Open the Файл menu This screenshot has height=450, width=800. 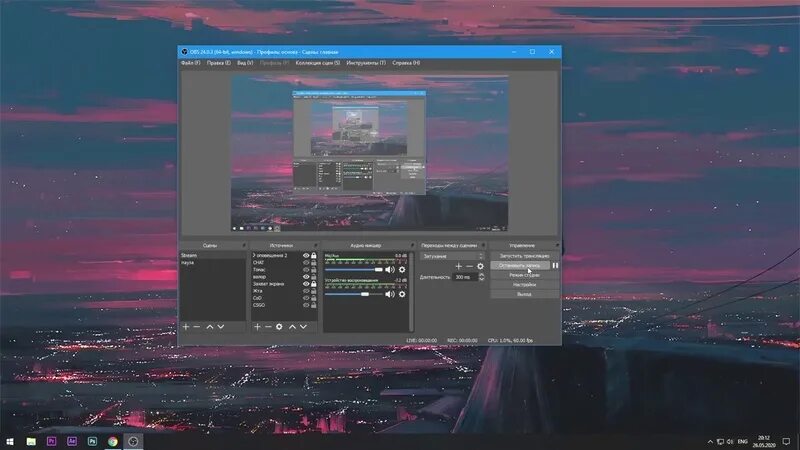point(190,63)
